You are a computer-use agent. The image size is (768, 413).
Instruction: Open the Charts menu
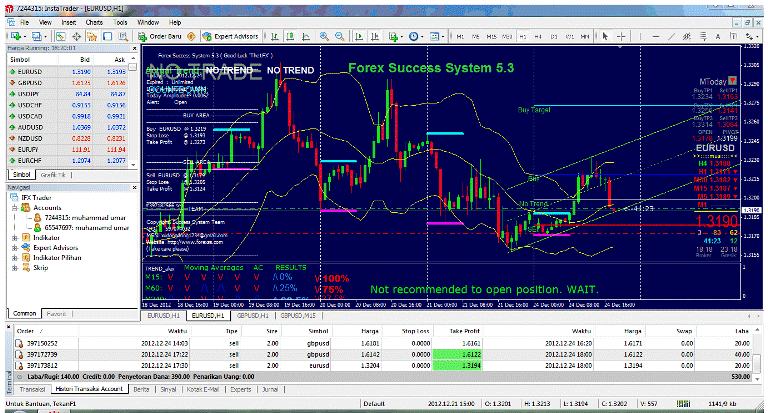click(94, 23)
